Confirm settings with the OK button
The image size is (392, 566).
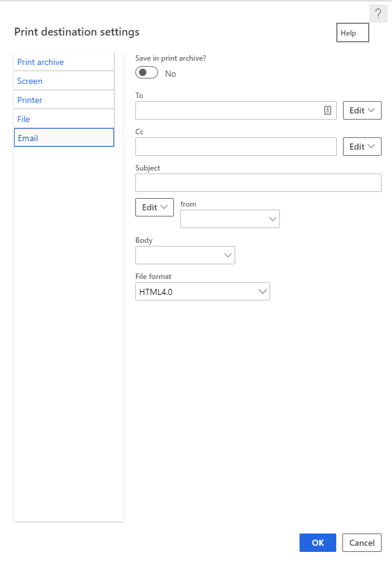[x=317, y=543]
